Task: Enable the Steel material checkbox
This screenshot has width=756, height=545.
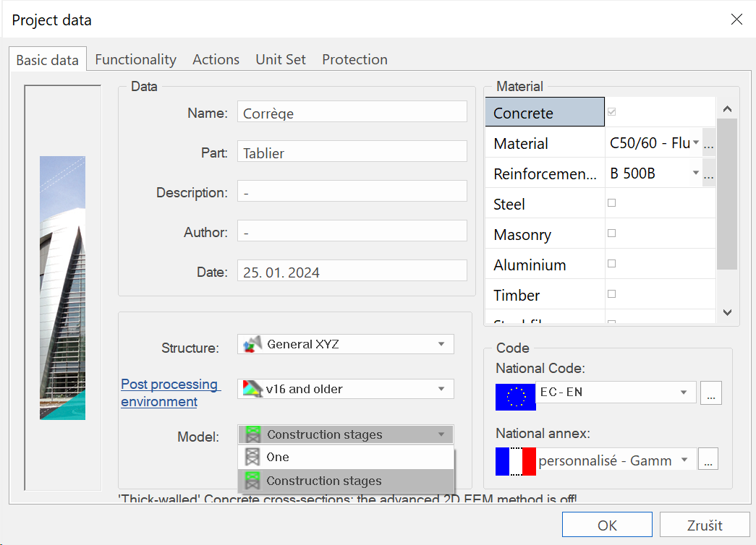Action: [x=612, y=204]
